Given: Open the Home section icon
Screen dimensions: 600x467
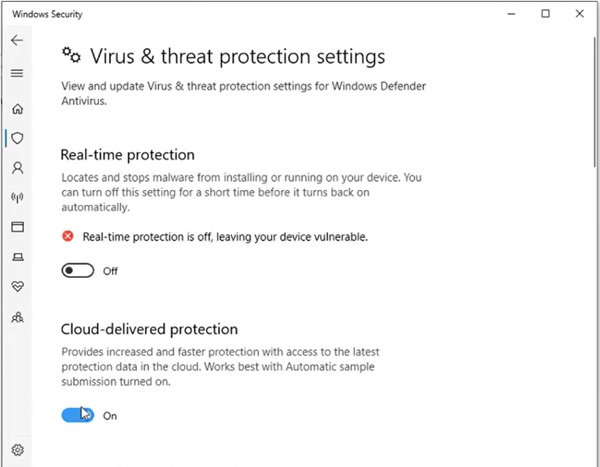Looking at the screenshot, I should 16,108.
